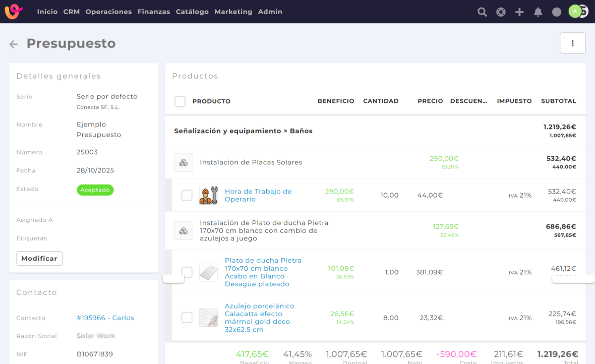This screenshot has width=595, height=364.
Task: Open the help lifebuoy icon
Action: click(x=501, y=12)
